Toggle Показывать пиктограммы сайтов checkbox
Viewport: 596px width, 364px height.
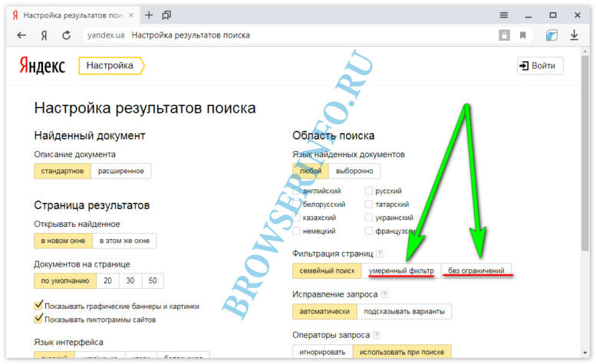click(38, 319)
